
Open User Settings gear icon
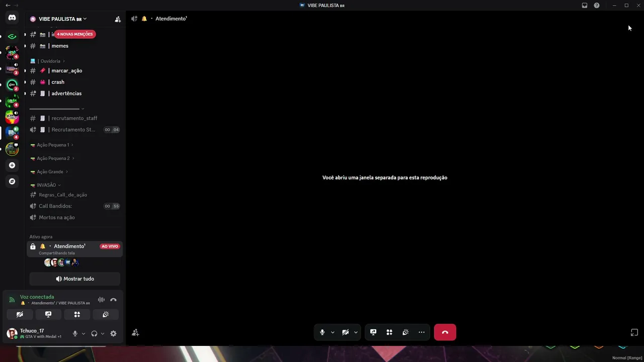113,333
